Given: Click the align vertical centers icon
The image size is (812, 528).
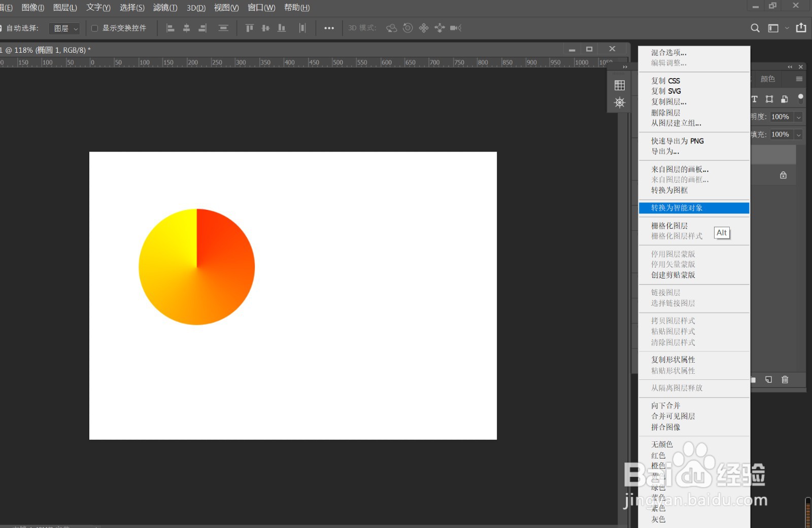Looking at the screenshot, I should pos(265,28).
